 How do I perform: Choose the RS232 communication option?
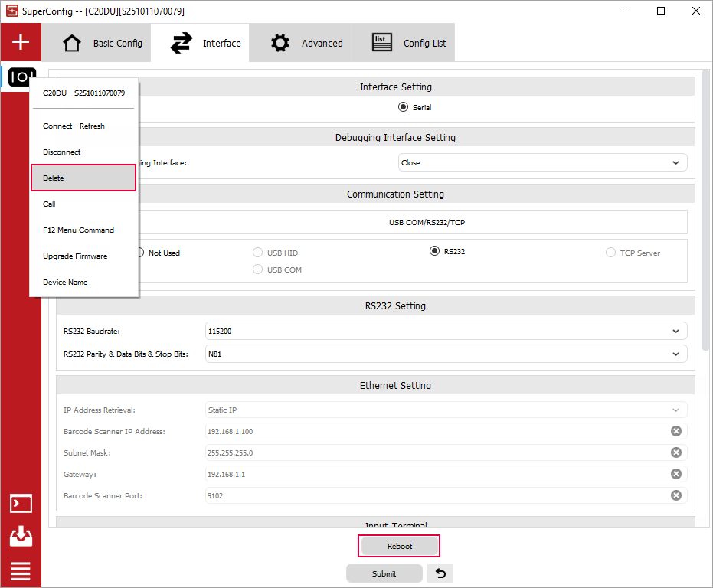point(435,252)
